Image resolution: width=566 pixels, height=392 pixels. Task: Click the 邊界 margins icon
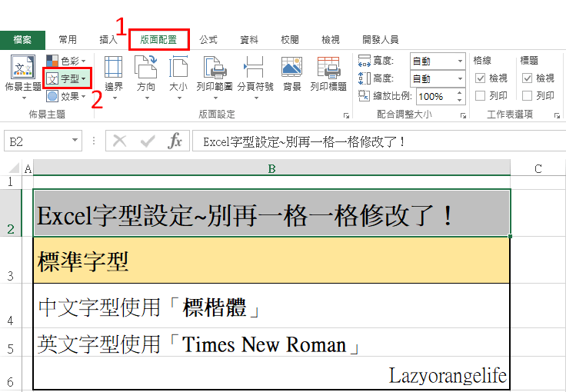pos(114,75)
